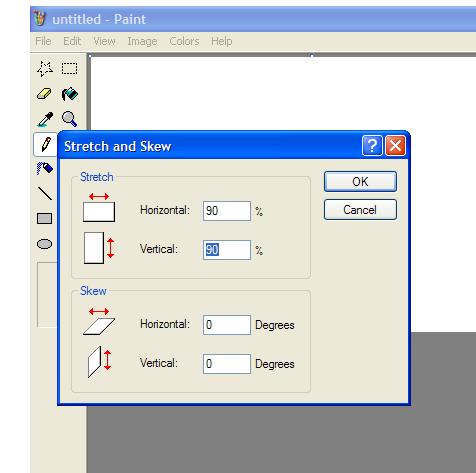Click the Stretch Horizontal percent field
The width and height of the screenshot is (476, 473).
tap(227, 211)
